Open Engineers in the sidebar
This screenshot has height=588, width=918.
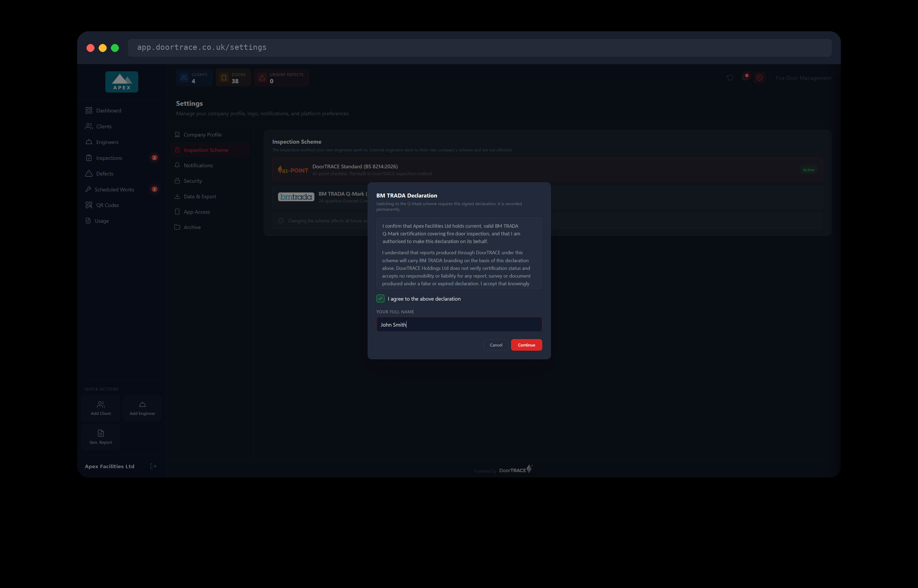pyautogui.click(x=122, y=142)
